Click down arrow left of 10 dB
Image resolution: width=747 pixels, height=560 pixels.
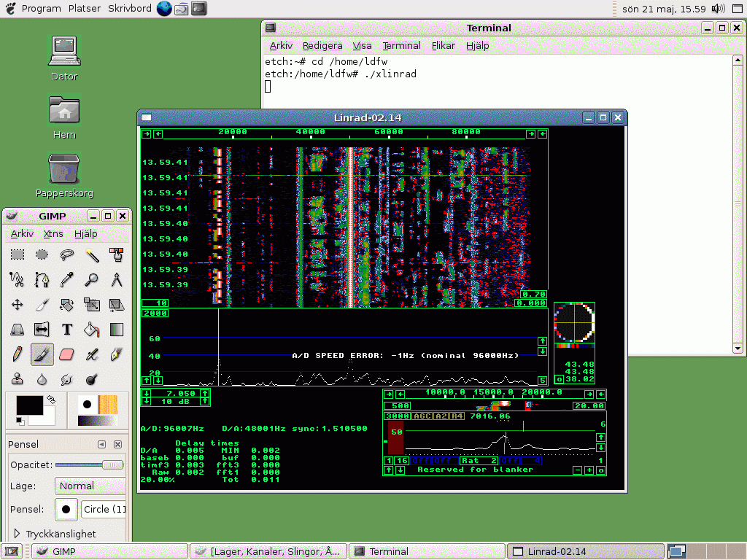(x=146, y=402)
